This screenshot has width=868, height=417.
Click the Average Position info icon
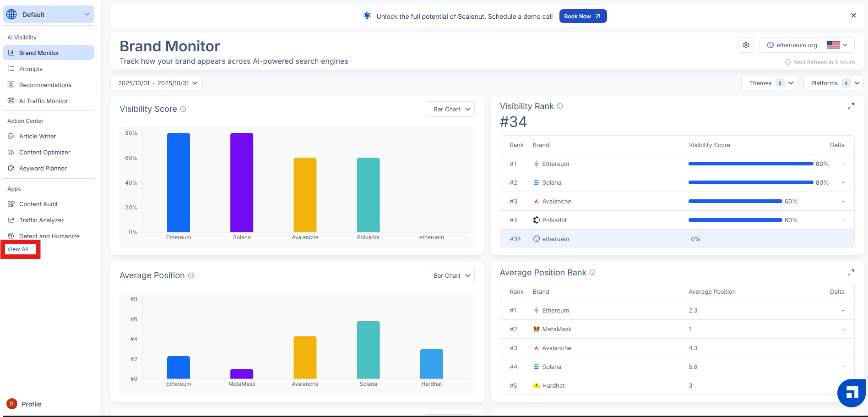point(191,276)
